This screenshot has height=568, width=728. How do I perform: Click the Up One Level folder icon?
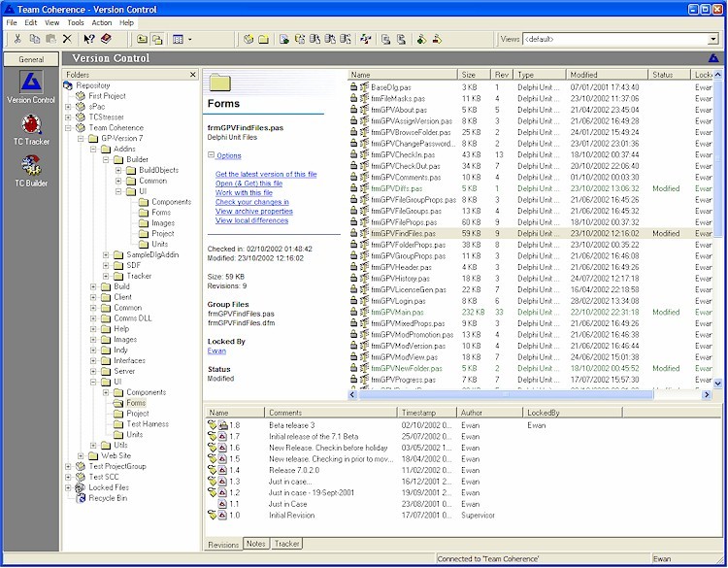pos(142,40)
